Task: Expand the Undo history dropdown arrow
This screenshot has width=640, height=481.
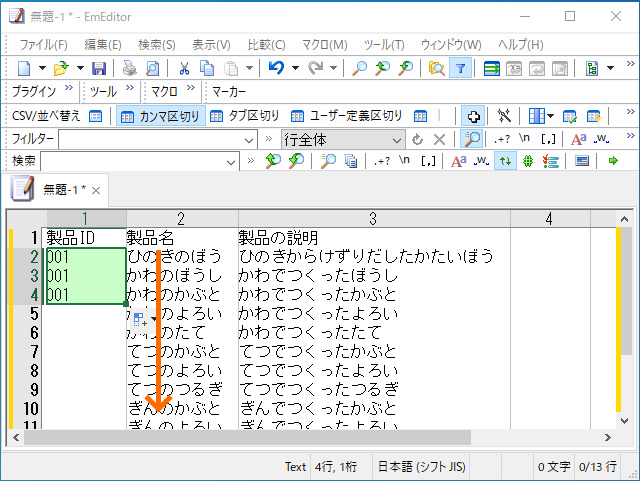Action: click(295, 68)
